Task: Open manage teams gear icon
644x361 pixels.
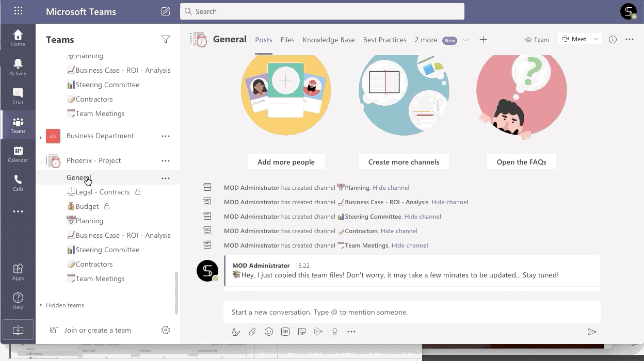Action: pyautogui.click(x=166, y=330)
